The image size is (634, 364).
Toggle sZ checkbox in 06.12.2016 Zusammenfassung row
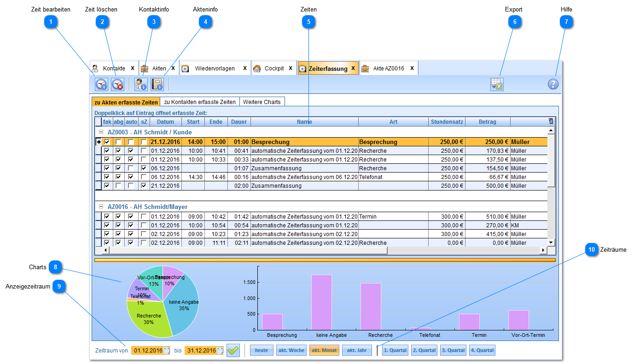tap(144, 168)
